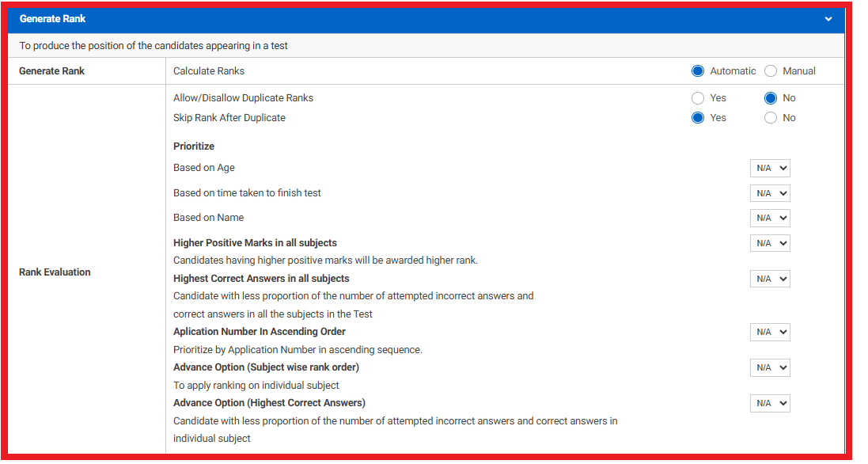This screenshot has height=464, width=868.
Task: Open Advance Option Highest Correct Answers dropdown
Action: pyautogui.click(x=769, y=403)
